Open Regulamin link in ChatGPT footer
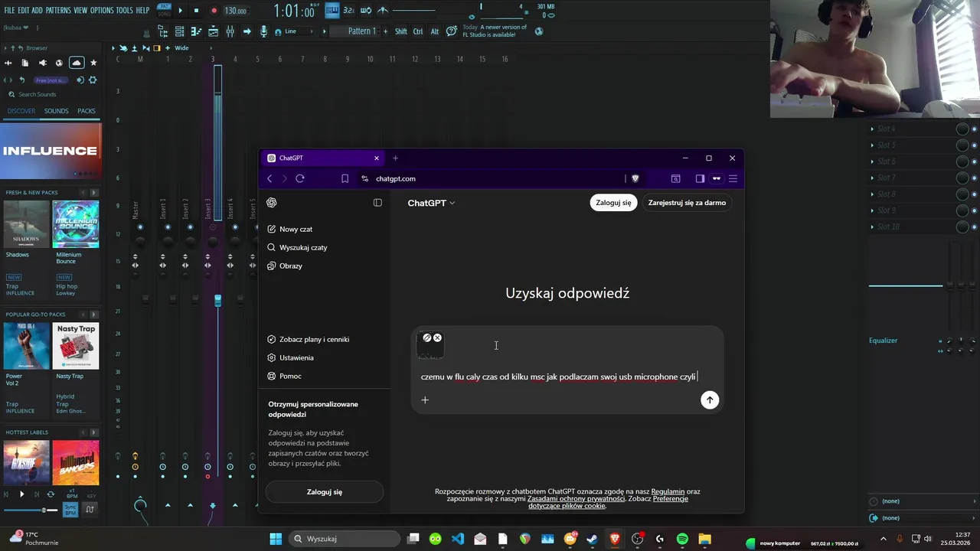 (668, 491)
